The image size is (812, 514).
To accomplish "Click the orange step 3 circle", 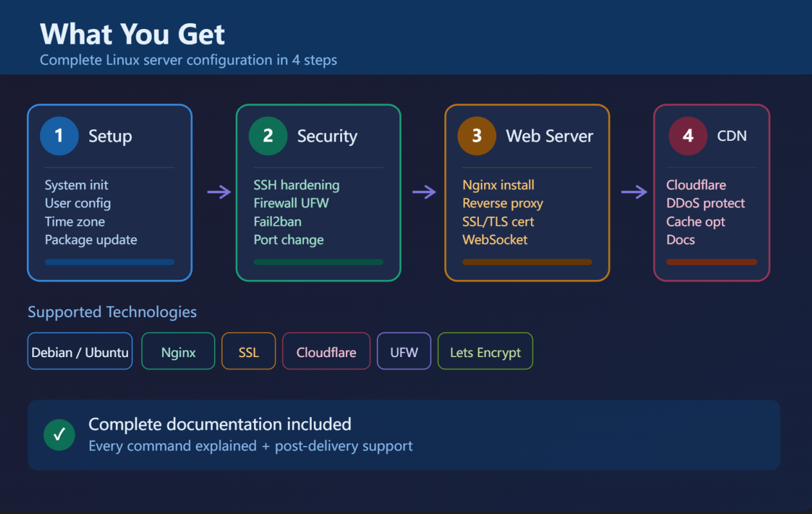I will [477, 136].
